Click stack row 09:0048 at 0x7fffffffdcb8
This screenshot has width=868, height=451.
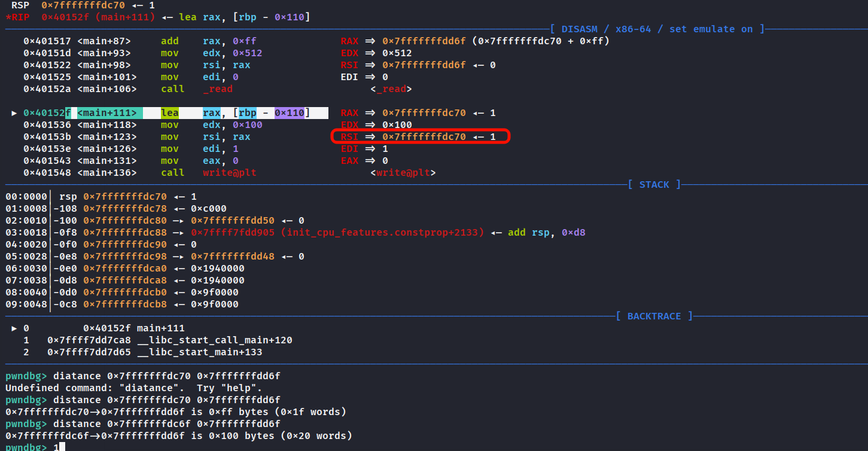tap(122, 304)
